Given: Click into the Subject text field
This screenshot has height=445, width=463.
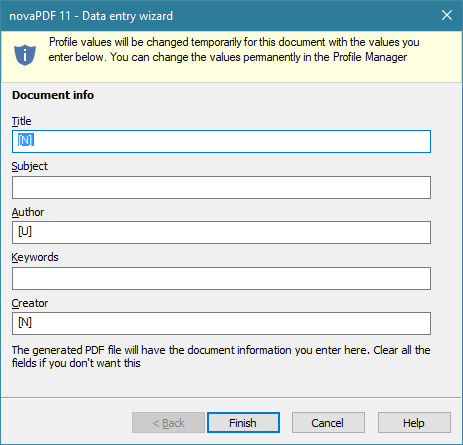Looking at the screenshot, I should (x=221, y=188).
